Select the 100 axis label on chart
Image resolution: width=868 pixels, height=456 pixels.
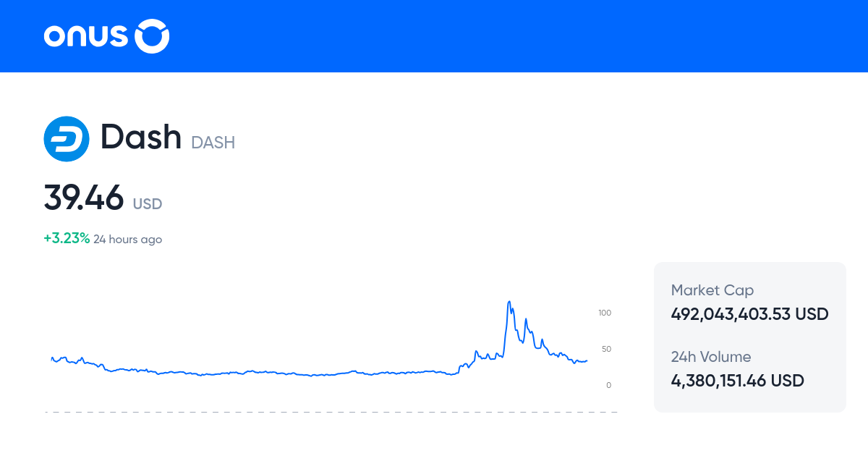(x=605, y=313)
